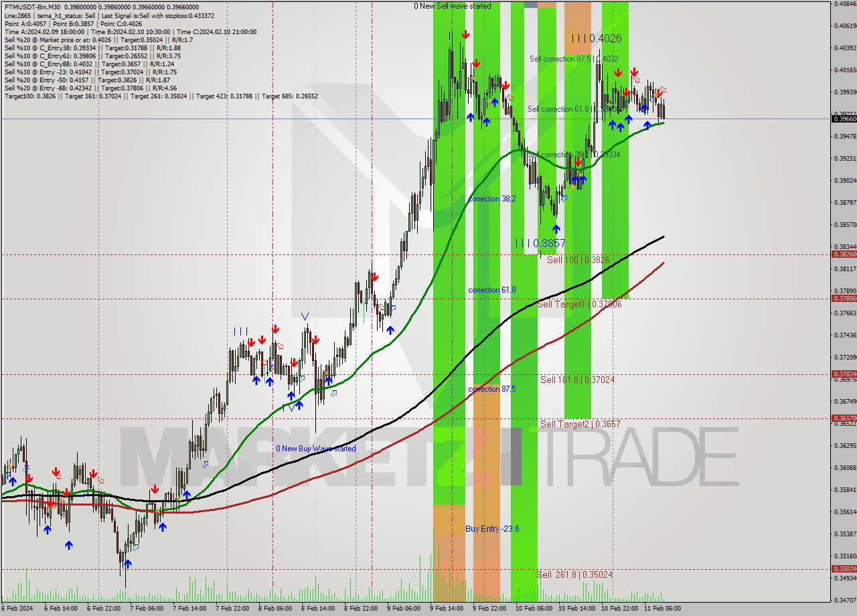Click the red 0.37024 price tag
Image resolution: width=857 pixels, height=616 pixels.
click(x=844, y=374)
